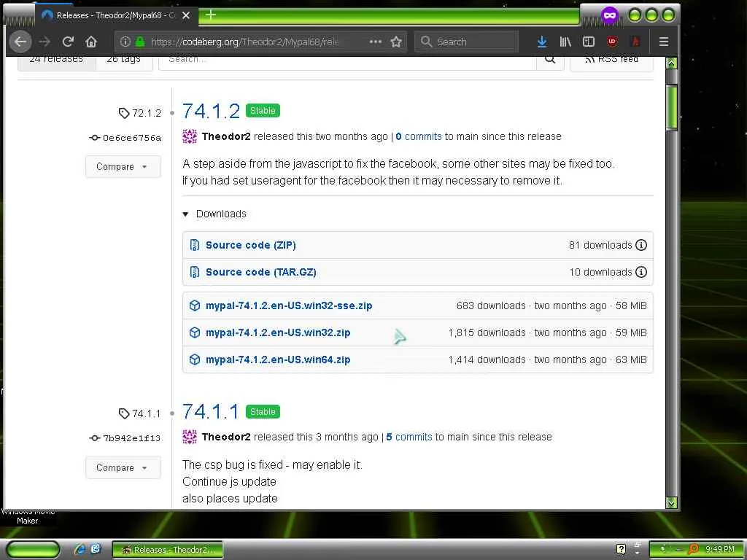Click the scrollbar down arrow
This screenshot has width=747, height=560.
coord(671,502)
